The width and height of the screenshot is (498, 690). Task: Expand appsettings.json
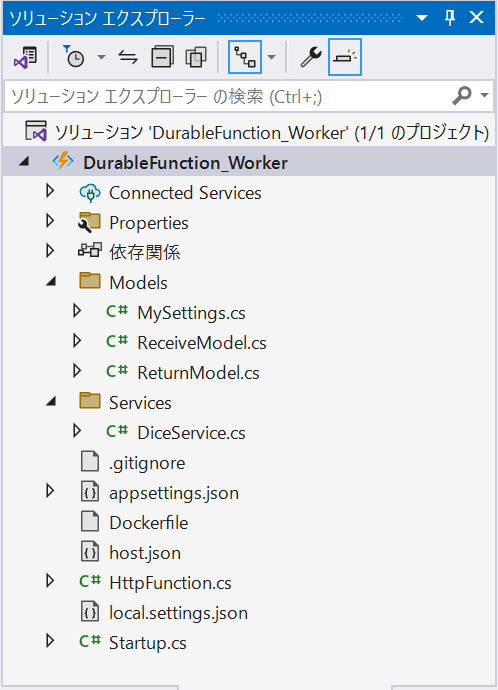tap(50, 491)
